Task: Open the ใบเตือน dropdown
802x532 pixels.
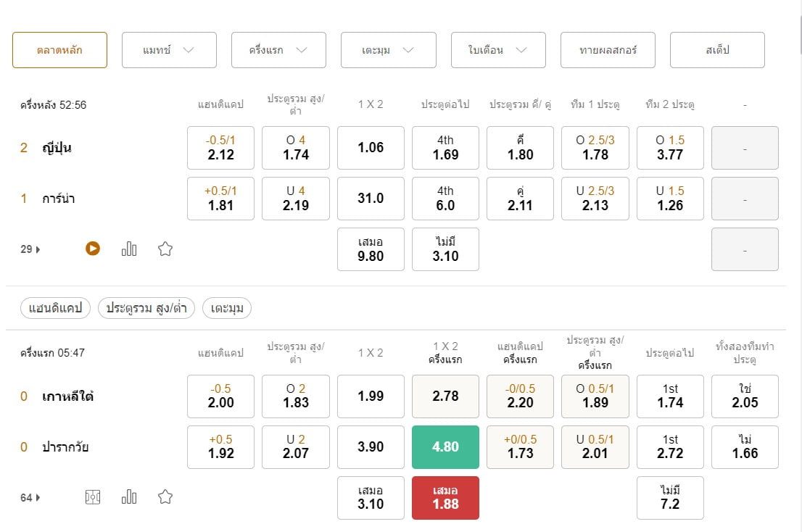Action: (x=498, y=50)
